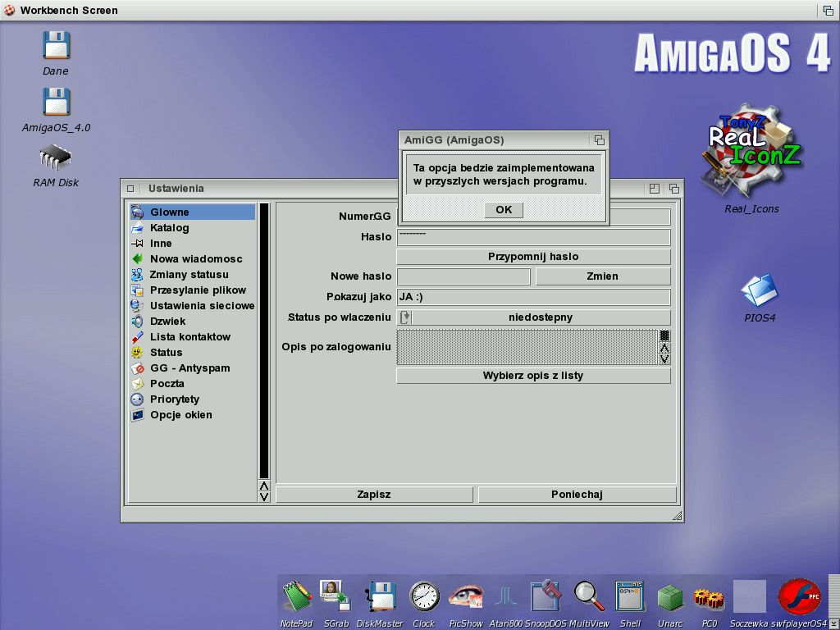Open the Dane disk icon
Image resolution: width=840 pixels, height=630 pixels.
click(57, 45)
